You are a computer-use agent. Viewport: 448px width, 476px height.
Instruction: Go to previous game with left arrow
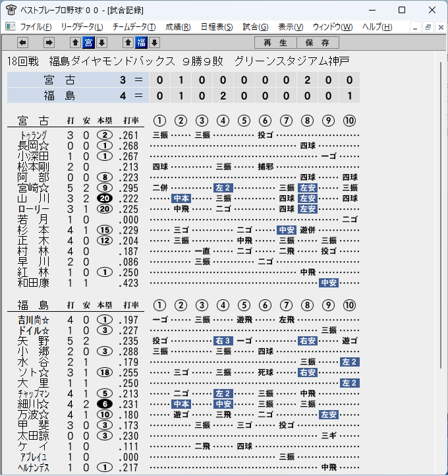(x=23, y=43)
